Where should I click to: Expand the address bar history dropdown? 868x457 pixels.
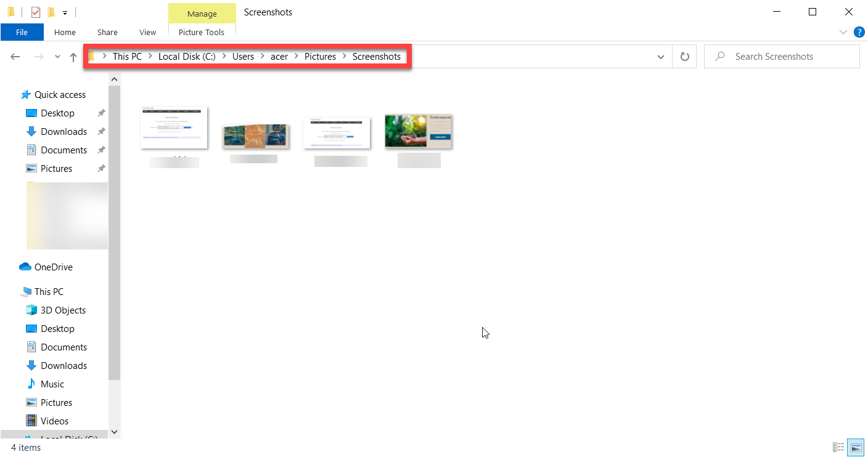(660, 56)
